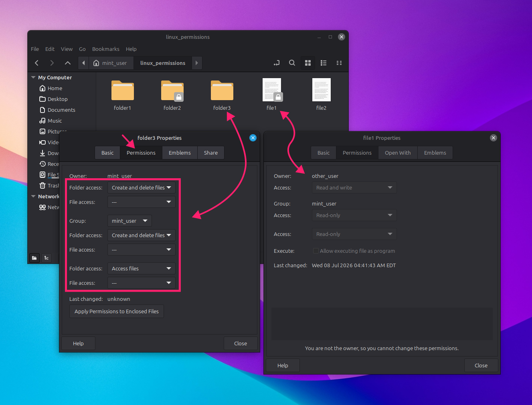Select the locked file1 document icon

tap(272, 90)
